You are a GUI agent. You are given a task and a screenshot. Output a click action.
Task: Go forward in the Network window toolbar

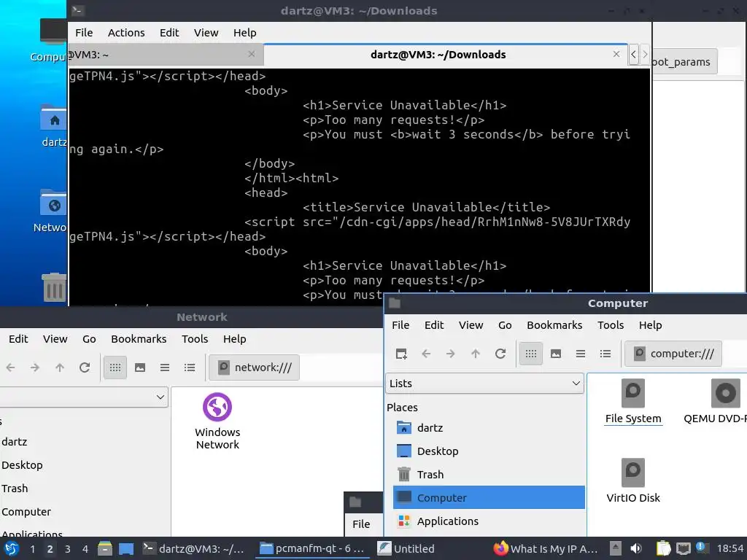[x=35, y=367]
